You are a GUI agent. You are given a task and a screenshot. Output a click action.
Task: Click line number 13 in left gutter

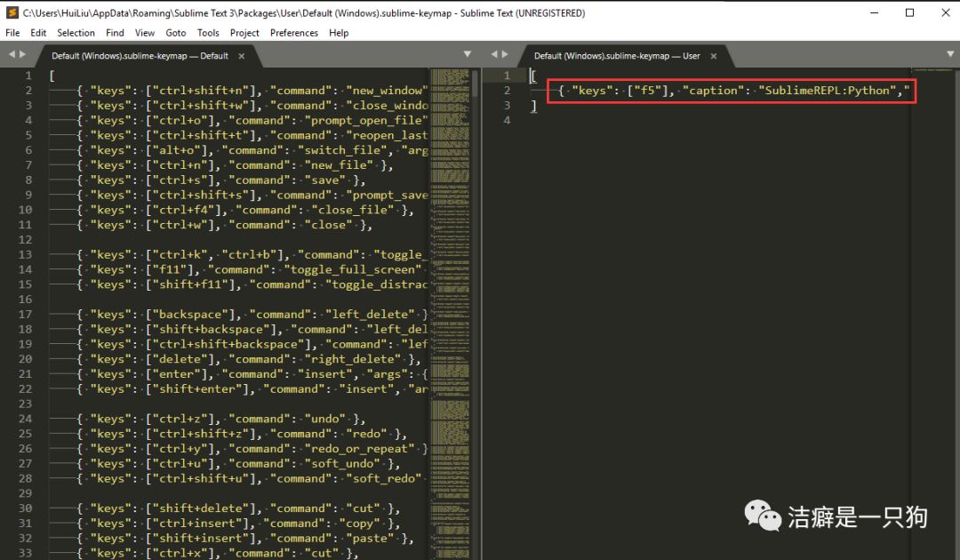(x=25, y=254)
